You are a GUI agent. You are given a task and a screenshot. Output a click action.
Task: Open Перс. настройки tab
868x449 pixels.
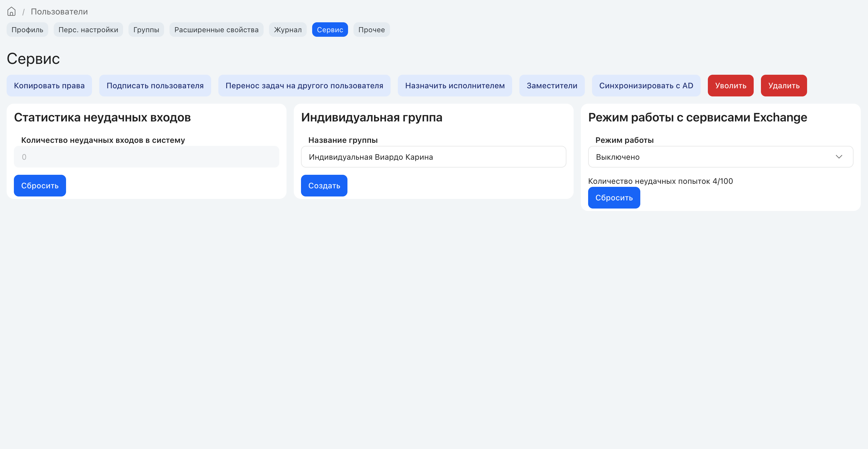(88, 30)
